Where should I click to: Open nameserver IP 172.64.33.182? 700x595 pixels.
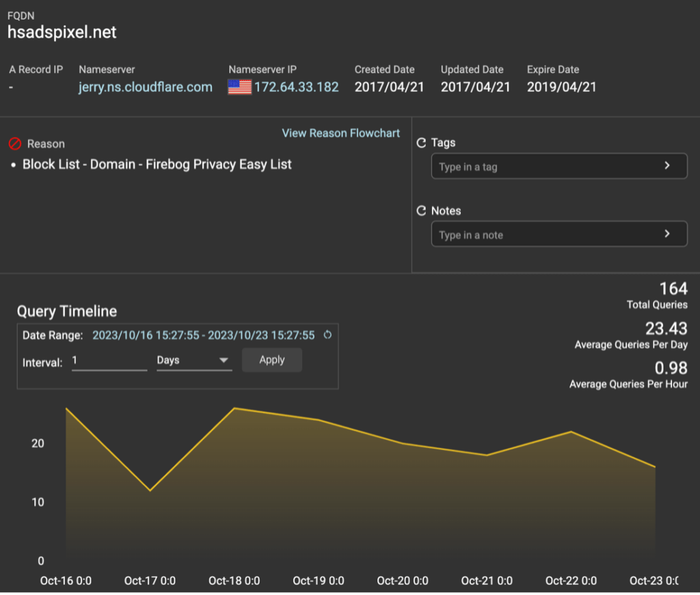[297, 87]
